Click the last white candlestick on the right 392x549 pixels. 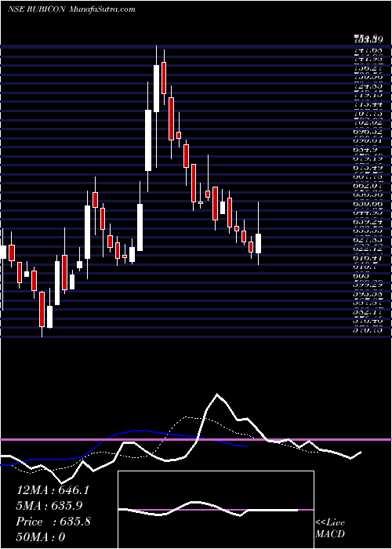259,243
